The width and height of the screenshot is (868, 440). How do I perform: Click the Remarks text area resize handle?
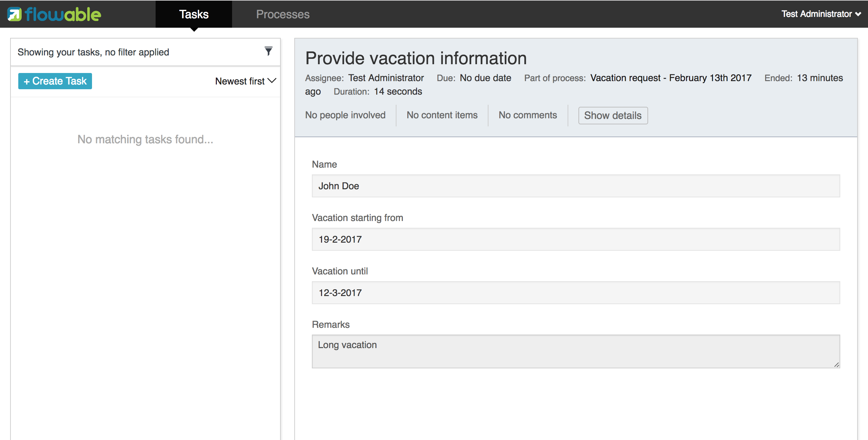pos(837,365)
